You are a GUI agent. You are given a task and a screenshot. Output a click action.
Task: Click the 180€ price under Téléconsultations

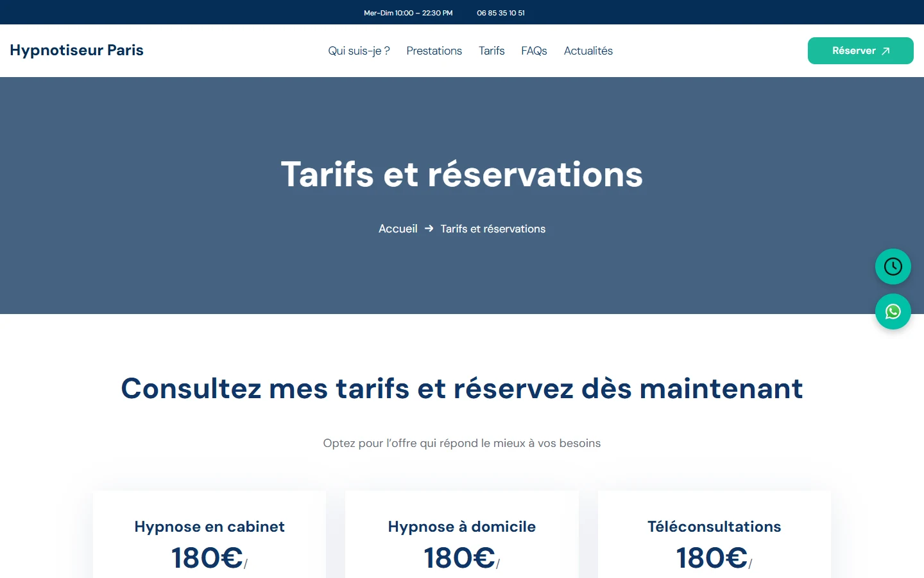pyautogui.click(x=712, y=557)
